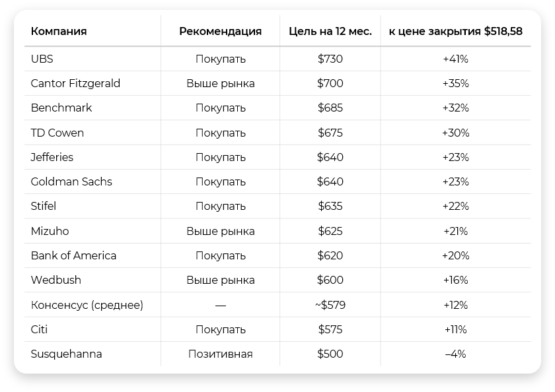Select the Jefferies company name
Viewport: 555px width, 392px height.
[x=52, y=157]
